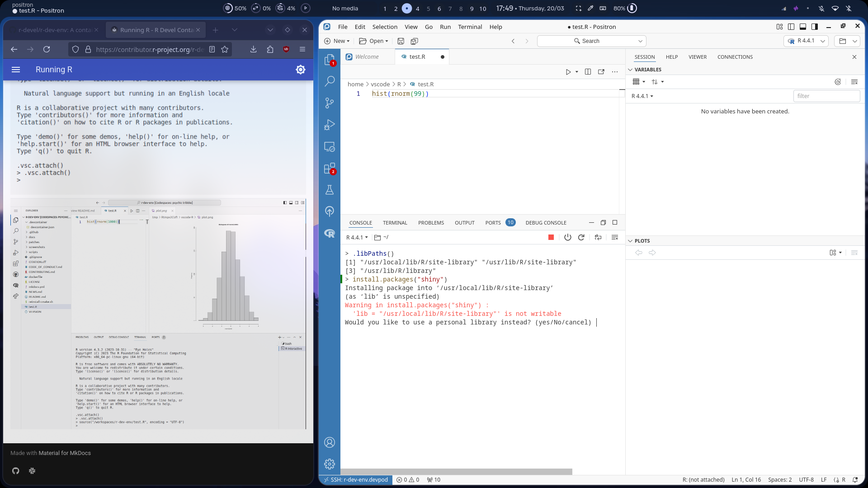Open Manage gear in activity bar
The height and width of the screenshot is (488, 868).
point(330,464)
